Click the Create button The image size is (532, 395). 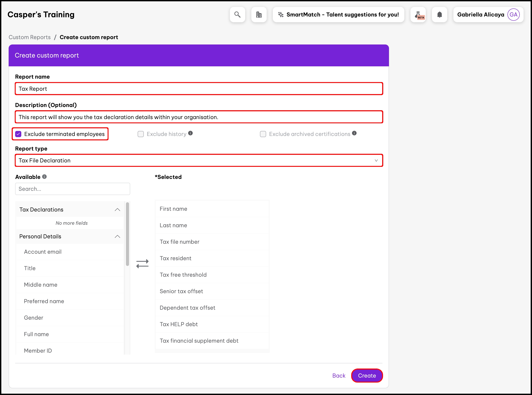coord(367,376)
